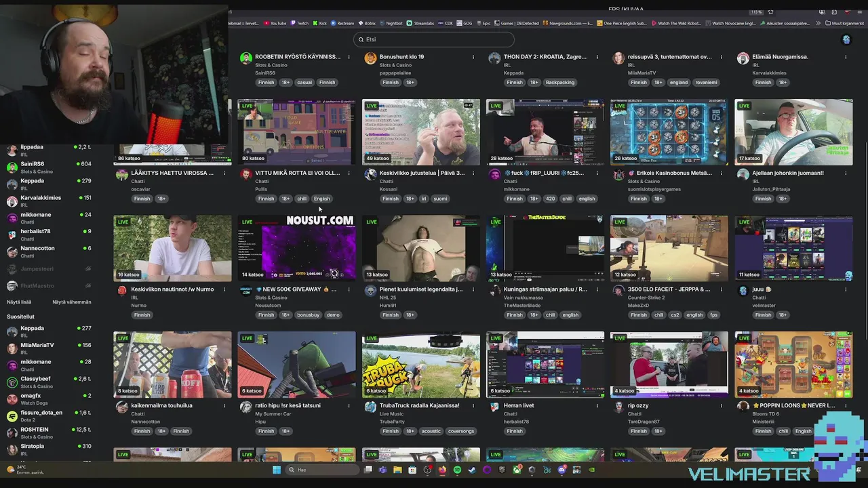Switch to Firefox in the taskbar
Screen dimensions: 868x488
point(442,470)
